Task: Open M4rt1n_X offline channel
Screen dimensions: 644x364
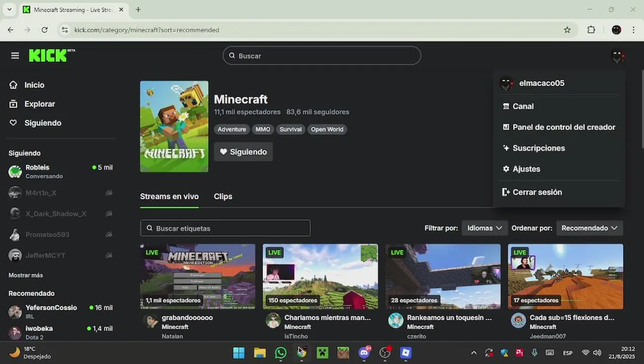Action: (61, 193)
